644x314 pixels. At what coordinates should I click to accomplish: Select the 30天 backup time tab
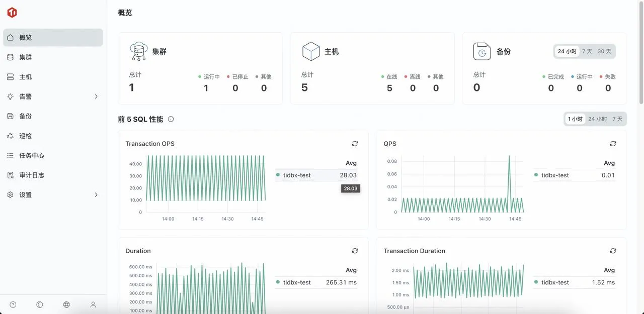point(604,51)
